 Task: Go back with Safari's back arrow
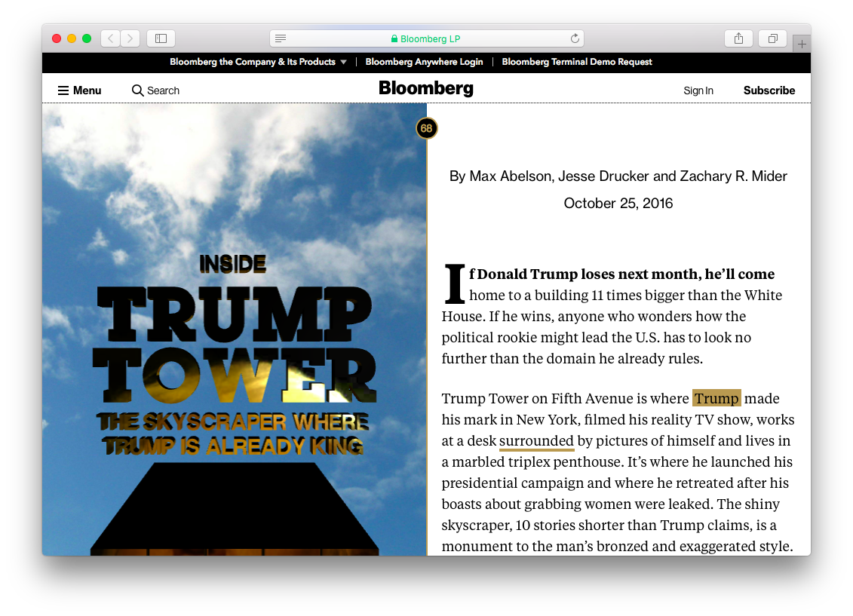tap(110, 38)
